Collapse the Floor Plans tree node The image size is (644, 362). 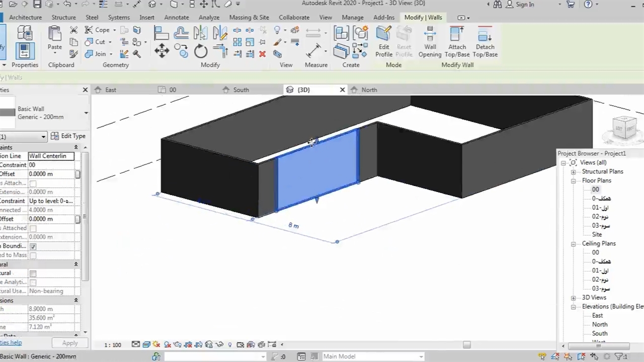pyautogui.click(x=573, y=180)
